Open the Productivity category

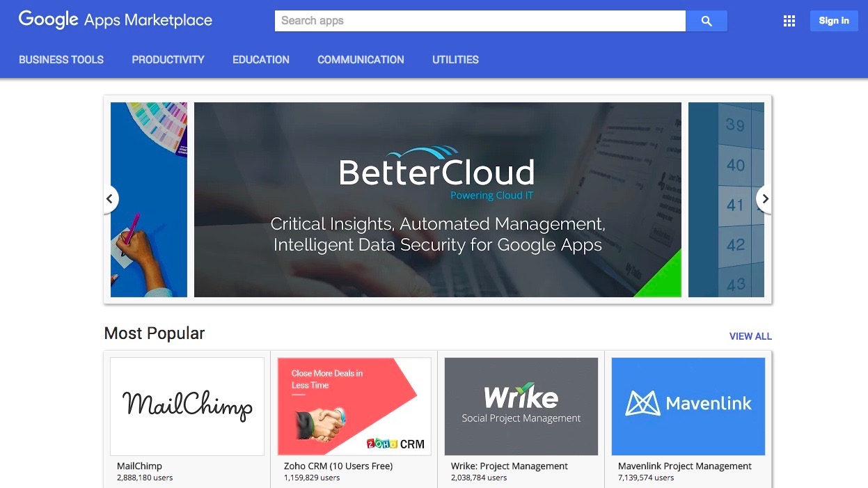pos(168,60)
